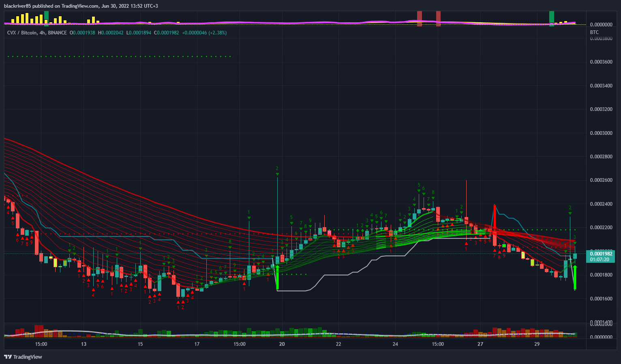Click the 0.0002200 price axis label
This screenshot has width=621, height=364.
(601, 228)
